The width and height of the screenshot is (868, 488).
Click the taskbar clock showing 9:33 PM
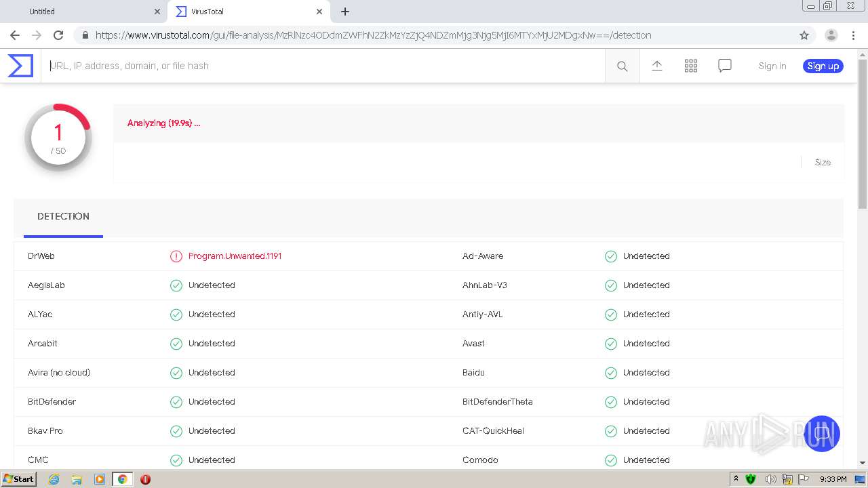[833, 479]
